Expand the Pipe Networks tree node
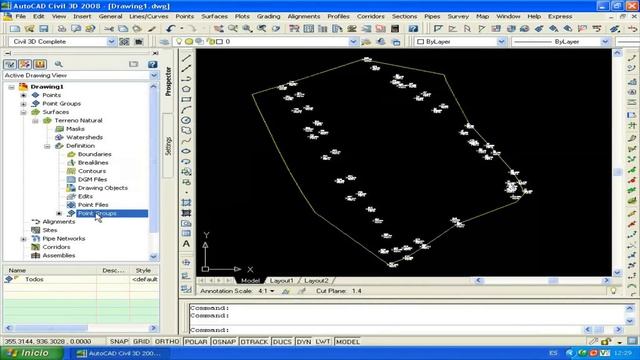This screenshot has width=640, height=360. (24, 239)
